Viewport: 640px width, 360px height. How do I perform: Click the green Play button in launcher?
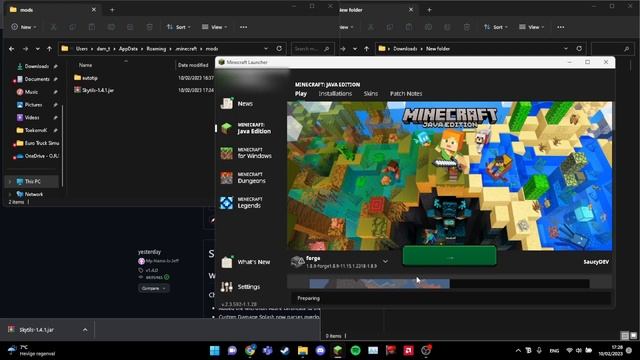pyautogui.click(x=449, y=257)
